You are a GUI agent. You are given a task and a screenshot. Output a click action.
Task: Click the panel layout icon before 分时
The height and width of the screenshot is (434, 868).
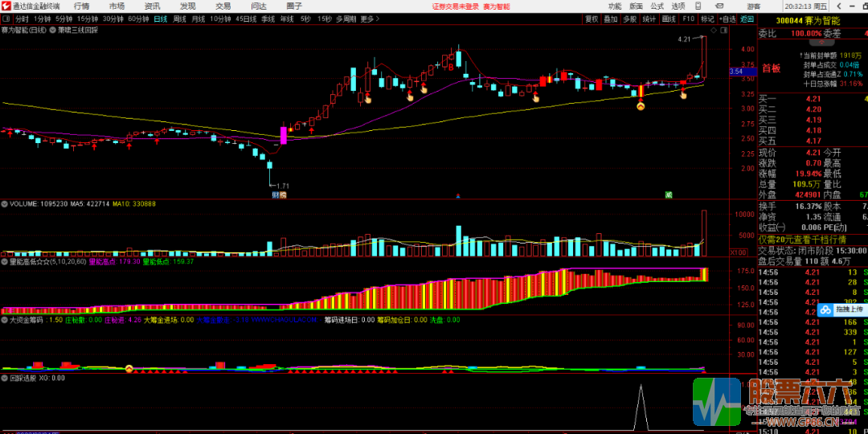coord(6,18)
